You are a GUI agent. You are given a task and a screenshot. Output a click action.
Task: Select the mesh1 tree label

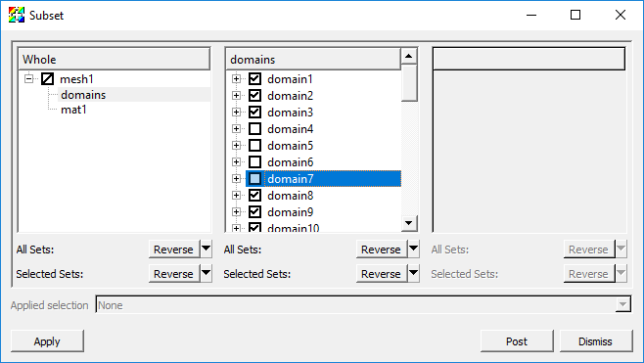coord(76,79)
